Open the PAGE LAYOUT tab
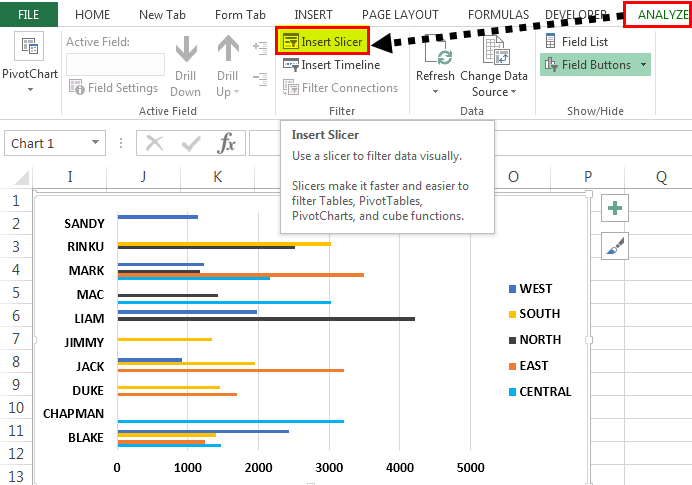The width and height of the screenshot is (692, 485). [x=400, y=15]
